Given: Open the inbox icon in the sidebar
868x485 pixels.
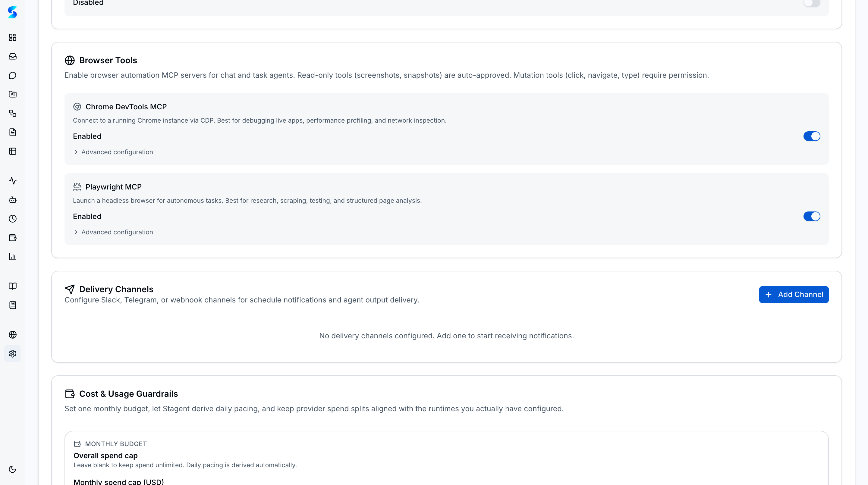Looking at the screenshot, I should [x=12, y=56].
